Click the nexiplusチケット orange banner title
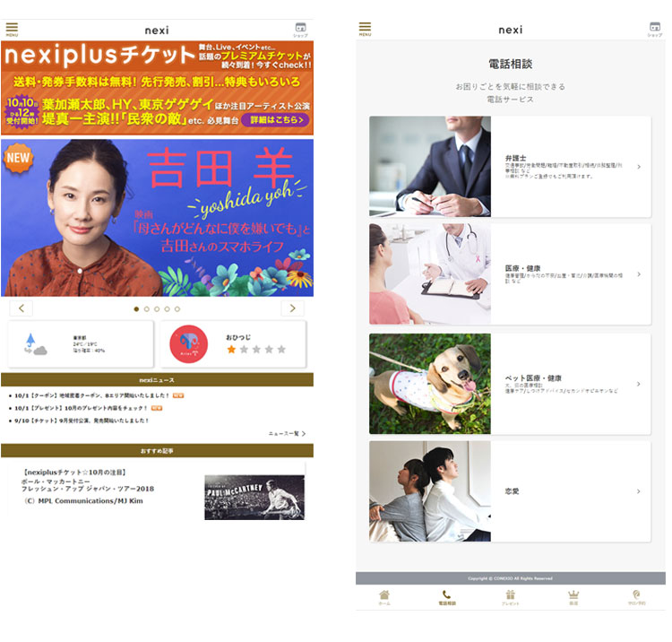Viewport: 672px width, 642px height. (99, 56)
